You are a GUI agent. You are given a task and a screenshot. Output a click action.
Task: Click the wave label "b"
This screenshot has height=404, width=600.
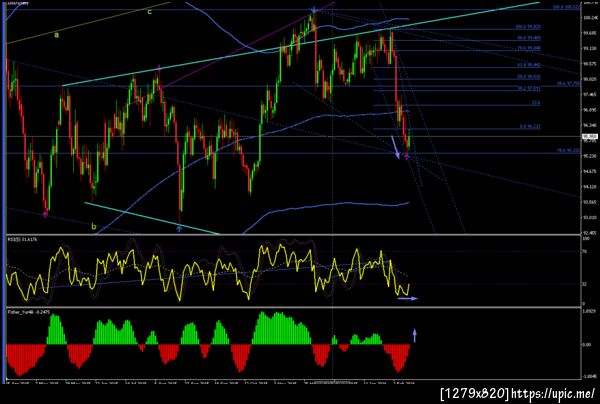tap(94, 226)
